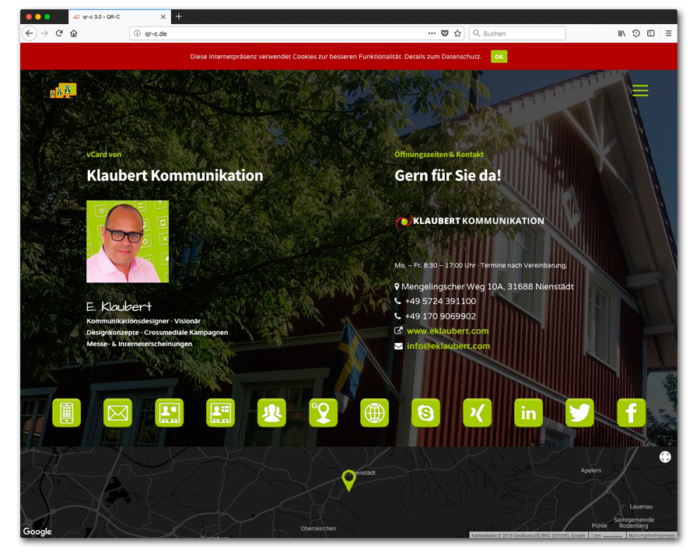Toggle the browser sidebar icon
Screen dimensions: 700x552
651,33
